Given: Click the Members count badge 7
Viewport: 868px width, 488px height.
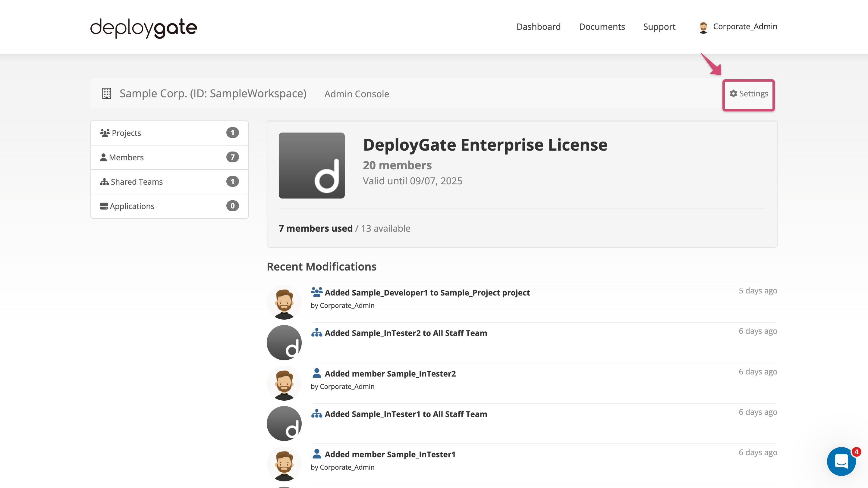Looking at the screenshot, I should click(x=232, y=157).
